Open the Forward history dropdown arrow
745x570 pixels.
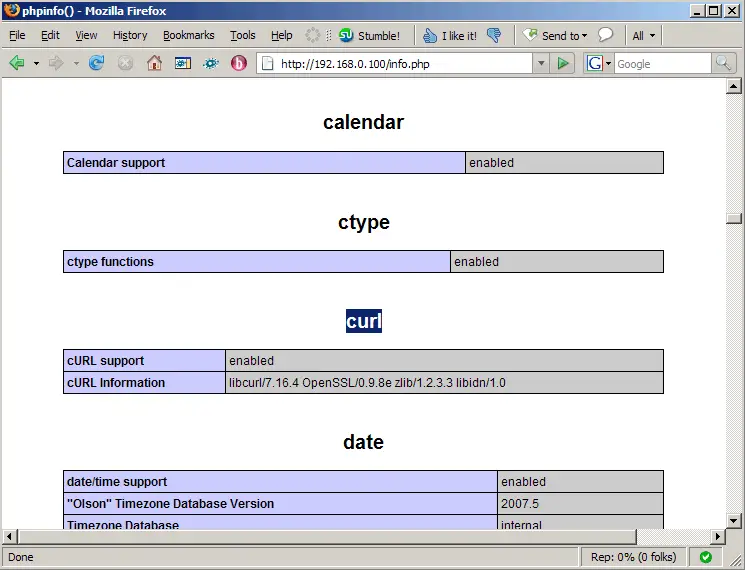(76, 63)
